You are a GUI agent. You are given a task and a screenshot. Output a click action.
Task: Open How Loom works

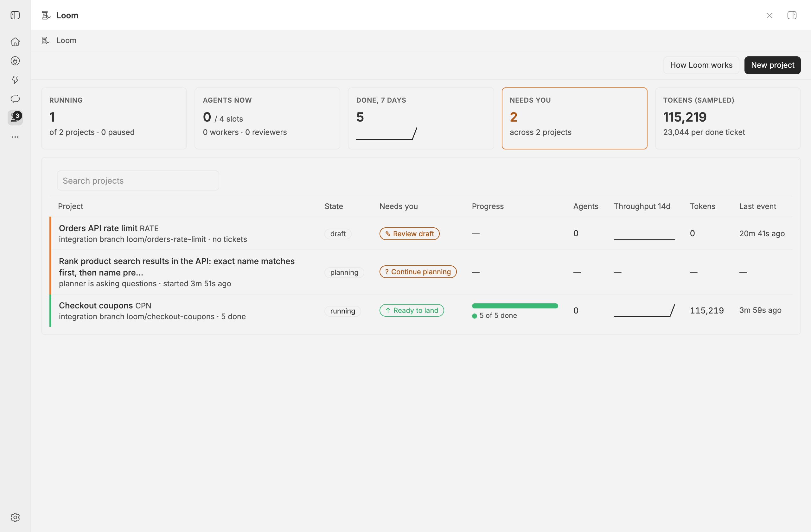(701, 65)
